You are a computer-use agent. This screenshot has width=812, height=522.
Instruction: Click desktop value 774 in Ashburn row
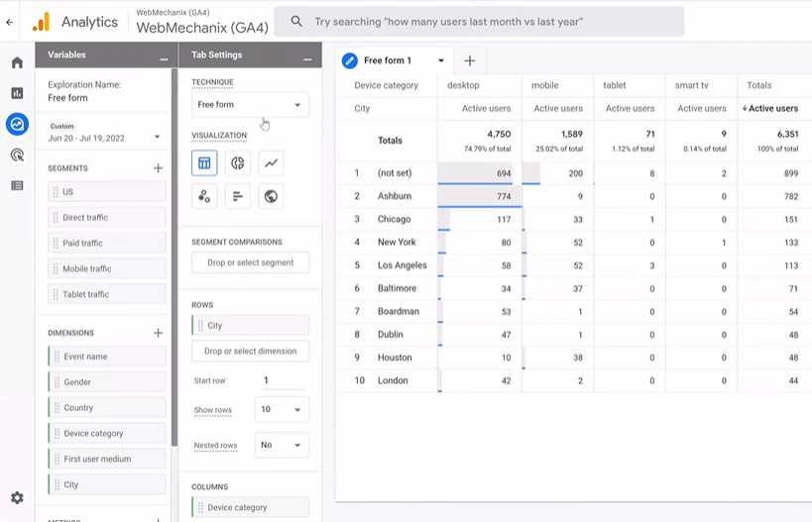[x=504, y=196]
